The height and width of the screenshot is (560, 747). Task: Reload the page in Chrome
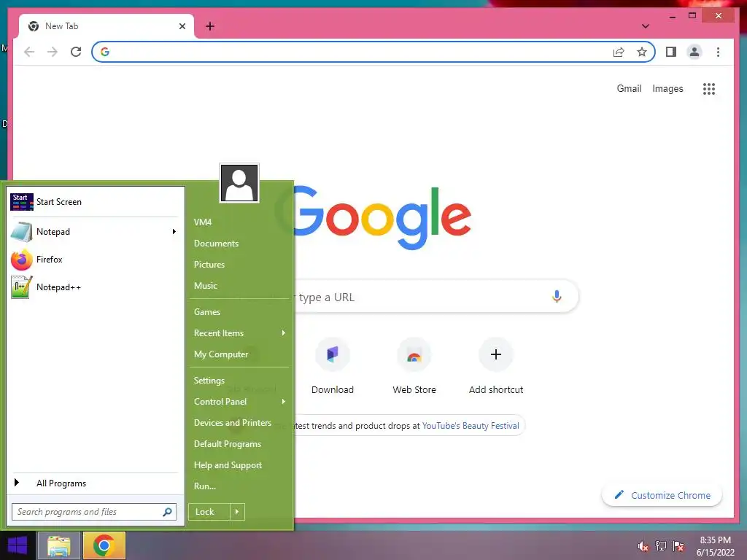tap(76, 52)
